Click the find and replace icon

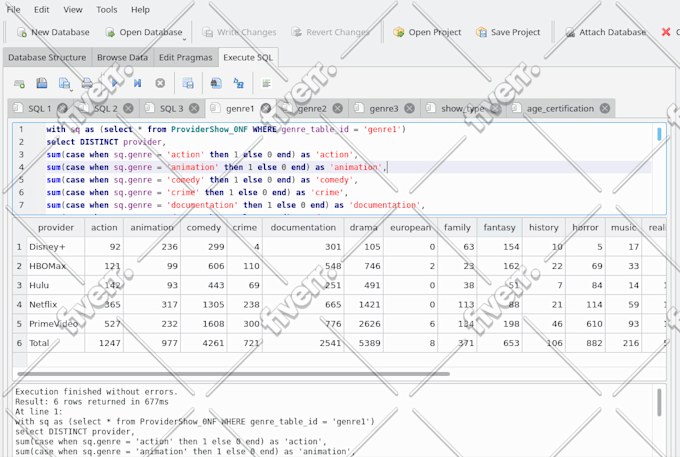pos(239,83)
